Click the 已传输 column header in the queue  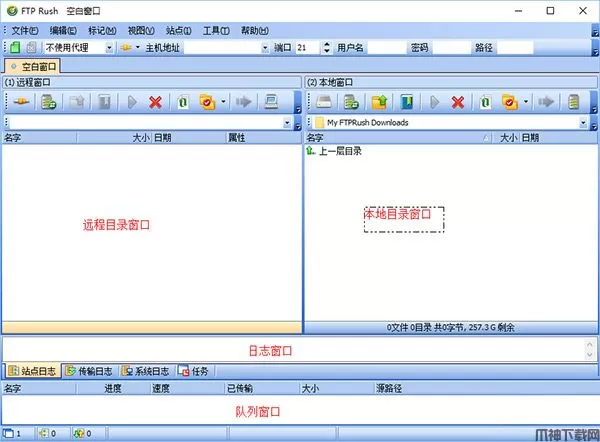261,389
